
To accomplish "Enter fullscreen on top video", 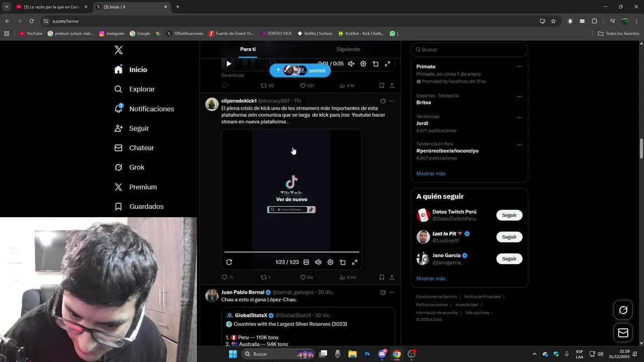I will [387, 64].
